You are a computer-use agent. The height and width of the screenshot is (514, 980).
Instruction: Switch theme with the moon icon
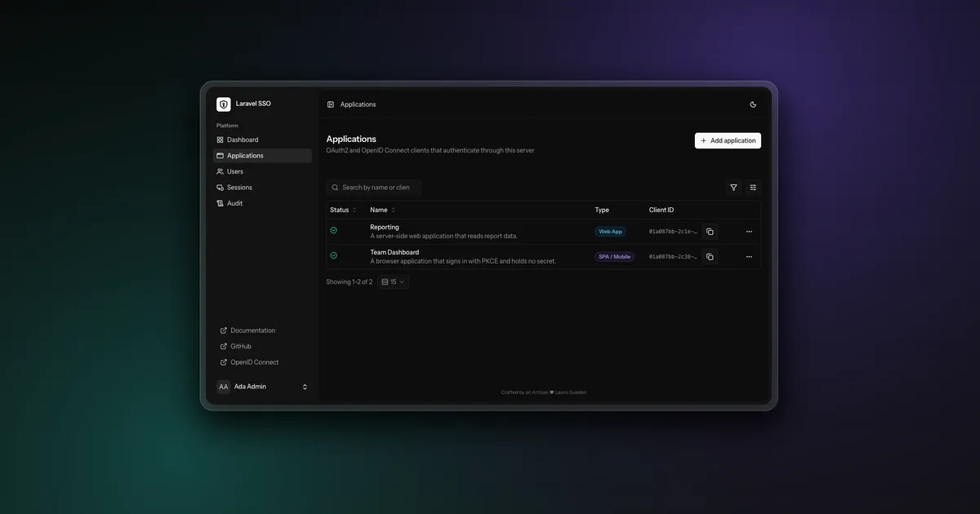[753, 104]
